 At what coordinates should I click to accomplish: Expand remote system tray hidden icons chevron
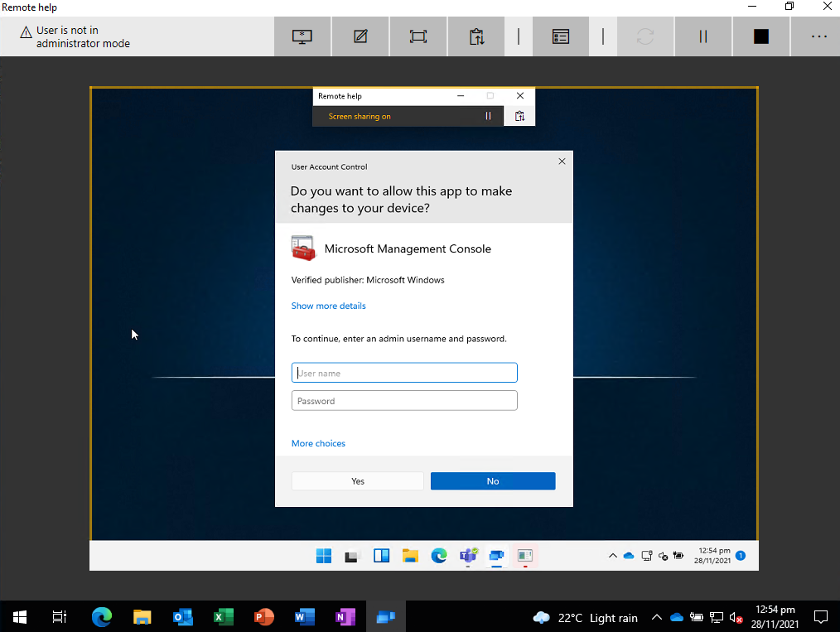click(613, 556)
